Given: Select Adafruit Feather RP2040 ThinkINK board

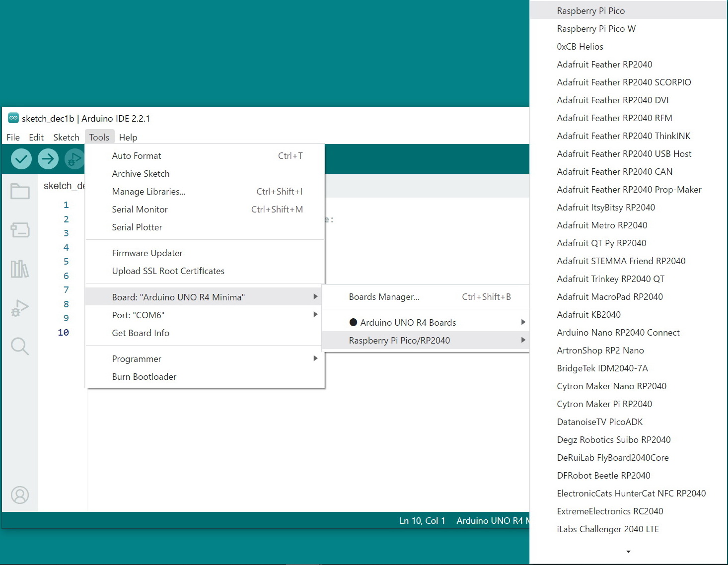Looking at the screenshot, I should point(628,136).
